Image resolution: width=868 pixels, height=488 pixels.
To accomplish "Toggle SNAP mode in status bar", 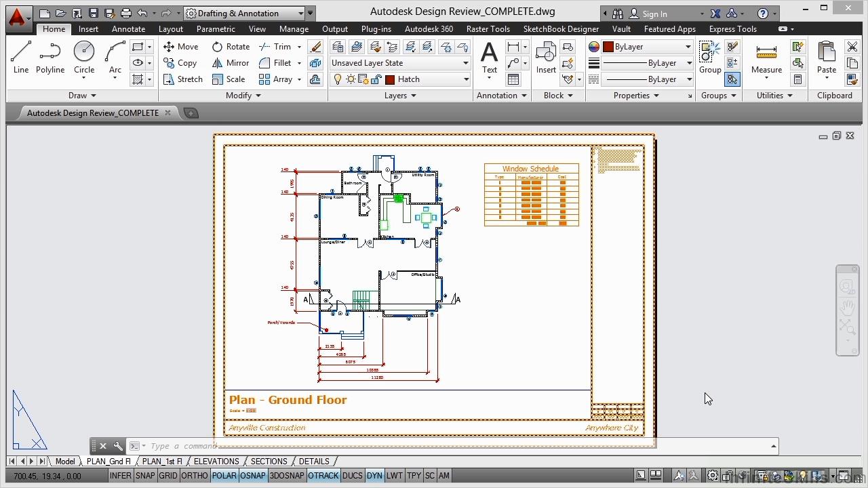I will tap(145, 476).
